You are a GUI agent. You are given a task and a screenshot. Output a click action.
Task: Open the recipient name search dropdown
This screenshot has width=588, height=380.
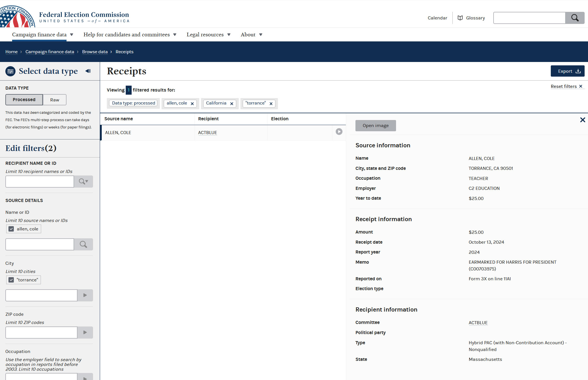(83, 182)
